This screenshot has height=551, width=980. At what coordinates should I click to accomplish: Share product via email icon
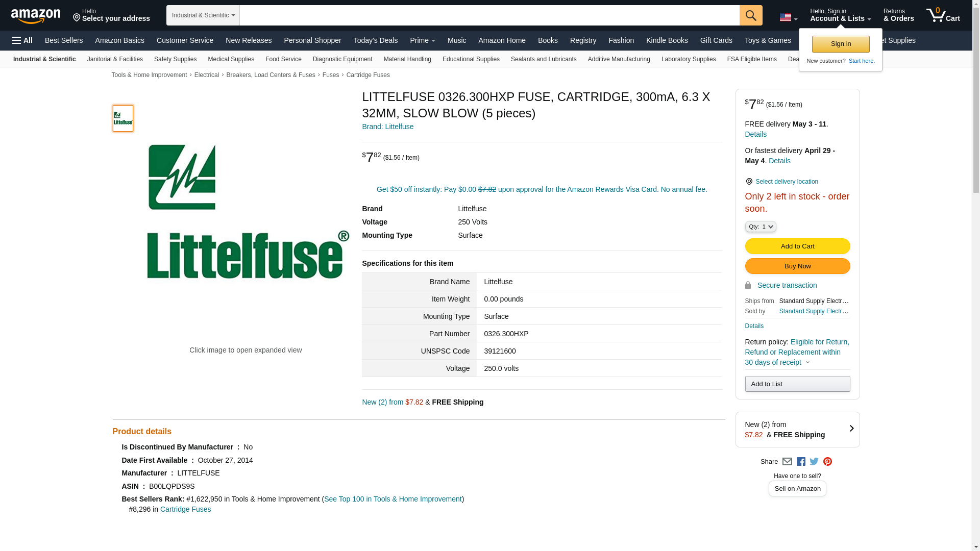click(787, 462)
